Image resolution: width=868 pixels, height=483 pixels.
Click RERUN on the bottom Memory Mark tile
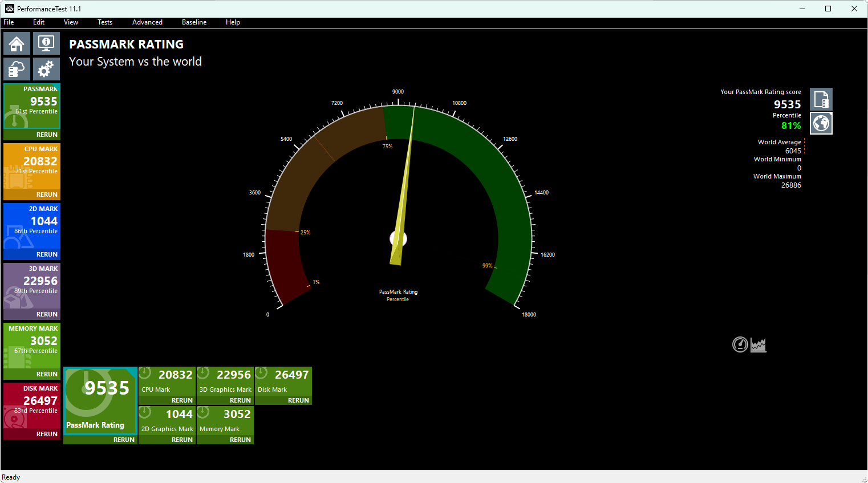click(240, 440)
